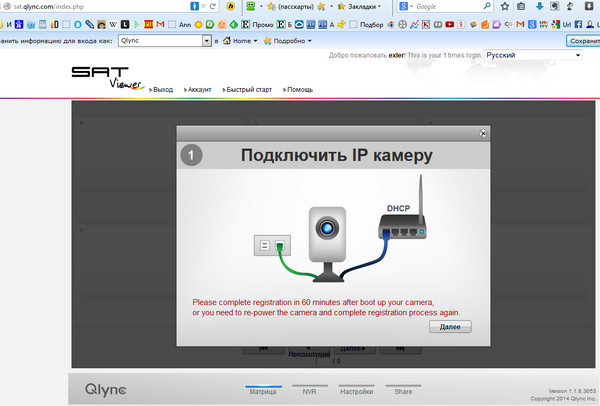Open the Настройки tab
Screen dimensions: 600x406
(x=356, y=393)
